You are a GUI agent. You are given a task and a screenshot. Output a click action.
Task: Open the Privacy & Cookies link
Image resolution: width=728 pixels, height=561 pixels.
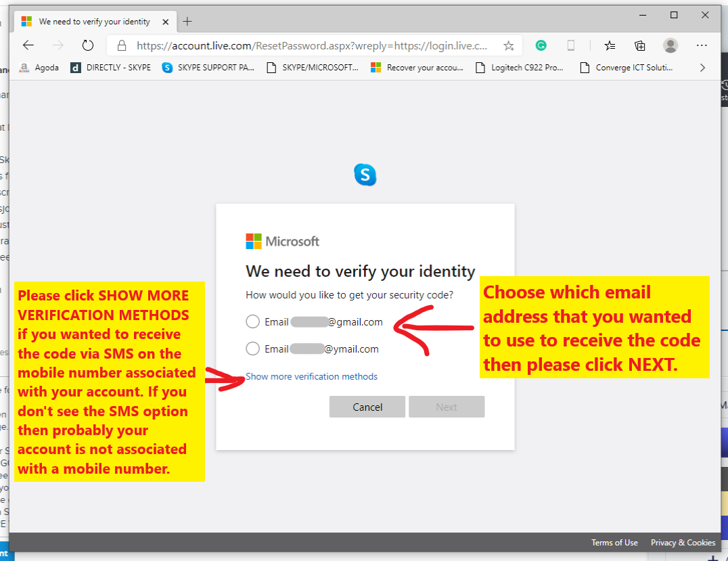pos(683,543)
